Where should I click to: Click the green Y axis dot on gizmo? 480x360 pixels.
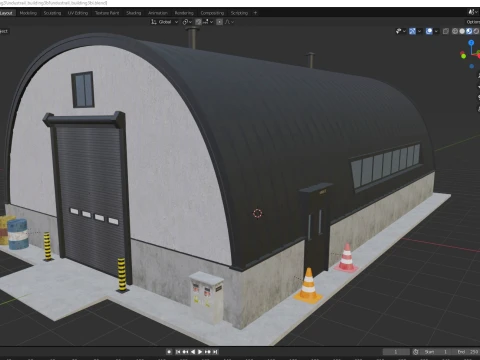463,56
